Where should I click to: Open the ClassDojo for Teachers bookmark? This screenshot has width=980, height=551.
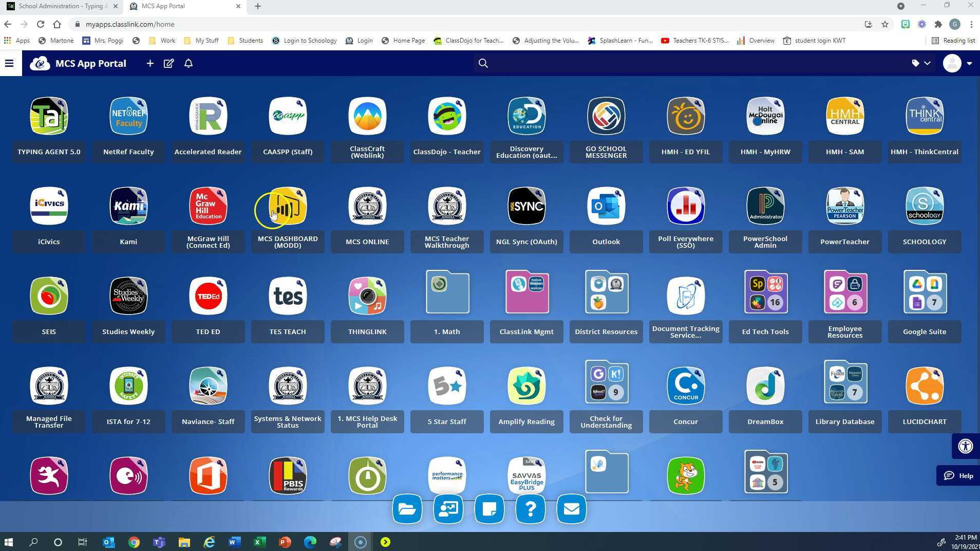coord(468,41)
